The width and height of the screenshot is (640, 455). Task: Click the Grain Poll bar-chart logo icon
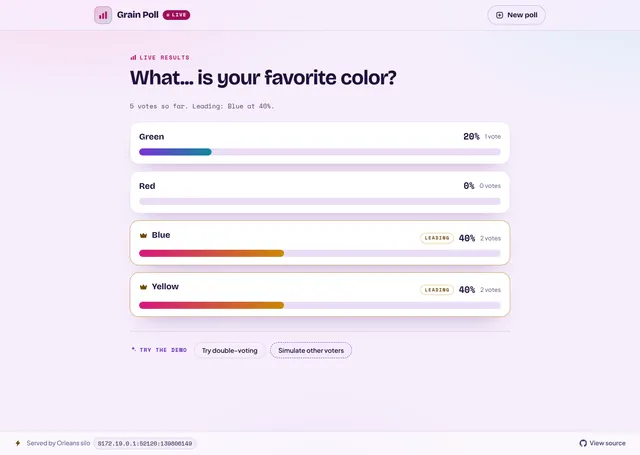[103, 15]
